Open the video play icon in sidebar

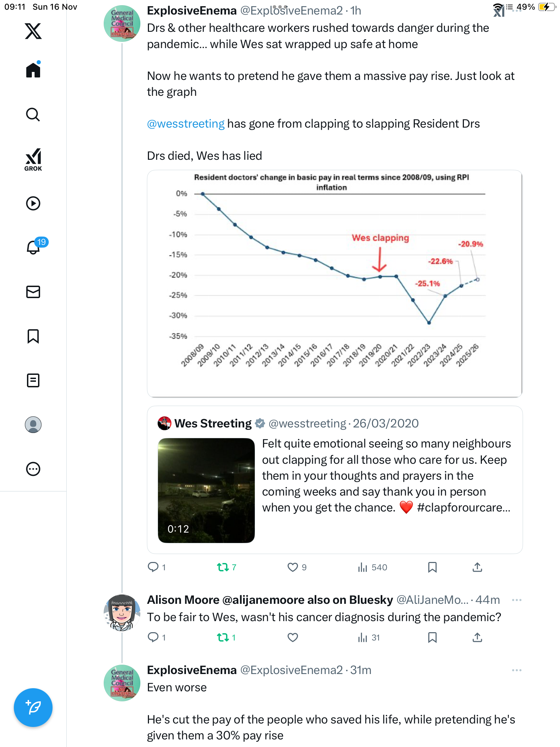[x=33, y=203]
